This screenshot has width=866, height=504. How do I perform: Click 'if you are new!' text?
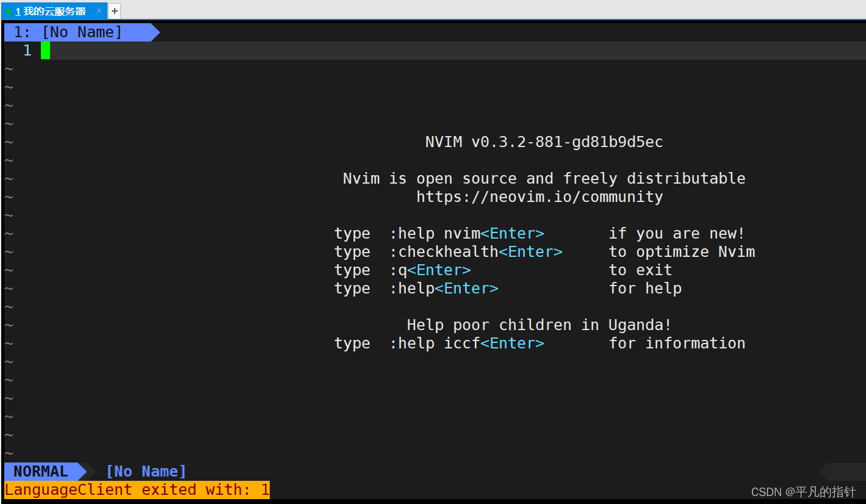677,234
